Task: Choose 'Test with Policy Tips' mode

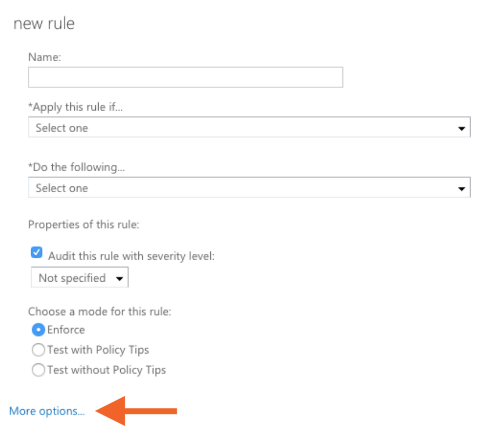Action: 38,350
